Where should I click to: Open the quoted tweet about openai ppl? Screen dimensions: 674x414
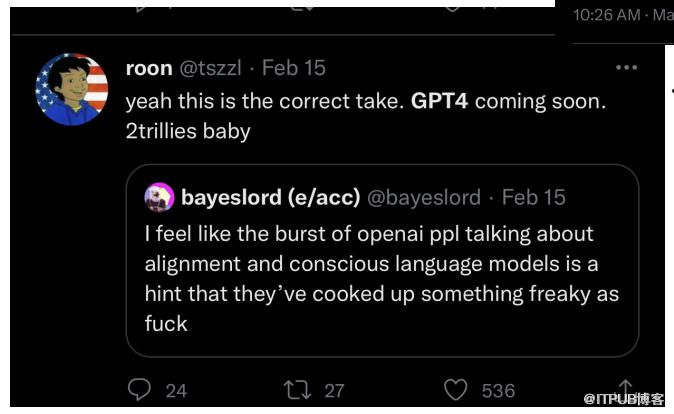click(382, 279)
